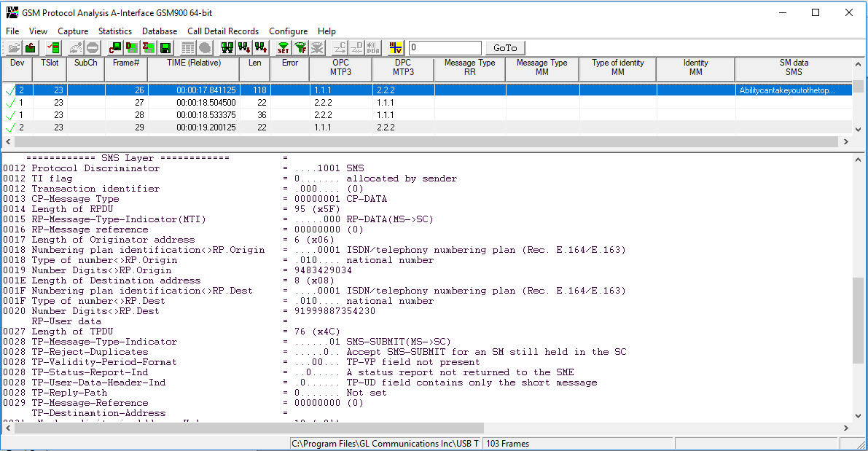Click the frame list horizontal scroll-right arrow
This screenshot has height=451, width=868.
pyautogui.click(x=846, y=141)
